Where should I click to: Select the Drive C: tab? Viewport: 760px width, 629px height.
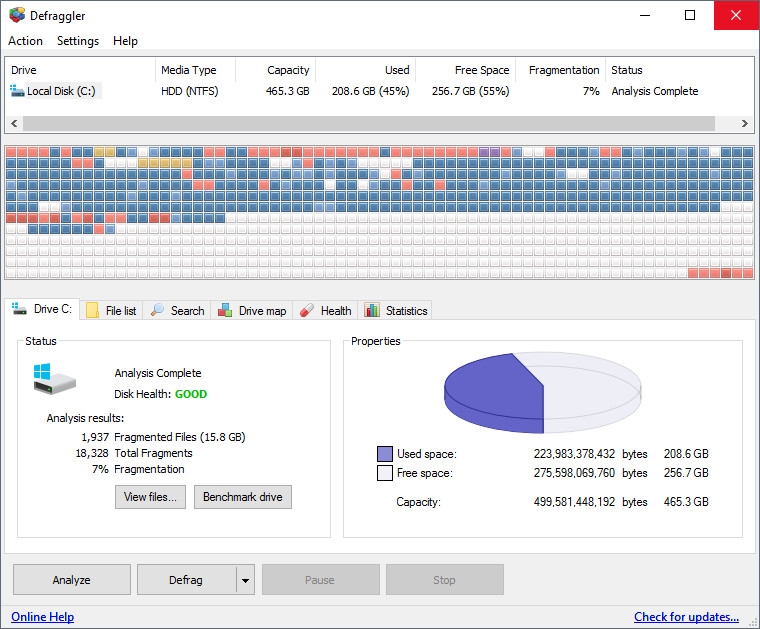pos(42,309)
